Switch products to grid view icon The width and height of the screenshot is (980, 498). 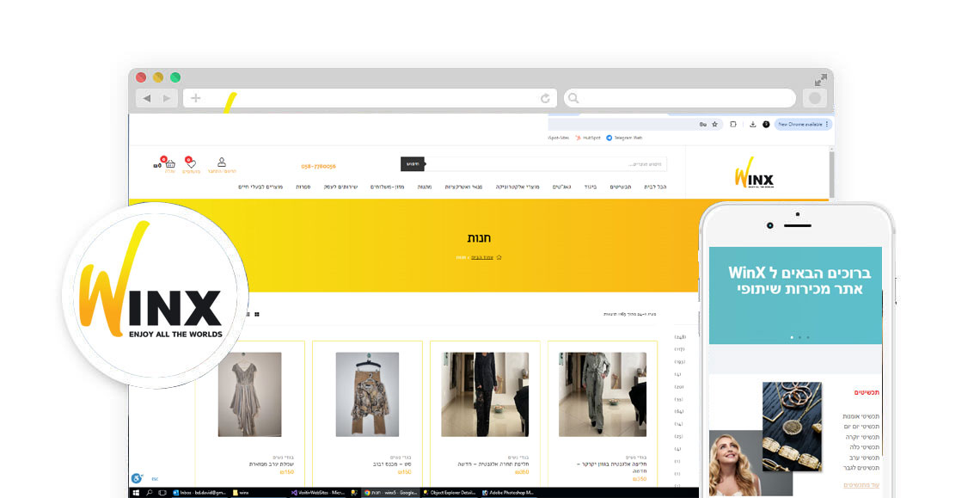coord(257,314)
